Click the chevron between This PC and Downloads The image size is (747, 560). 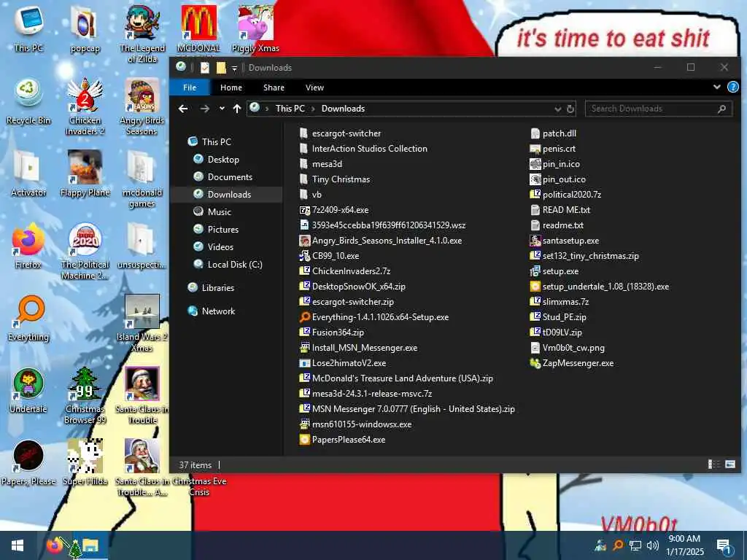pyautogui.click(x=313, y=109)
